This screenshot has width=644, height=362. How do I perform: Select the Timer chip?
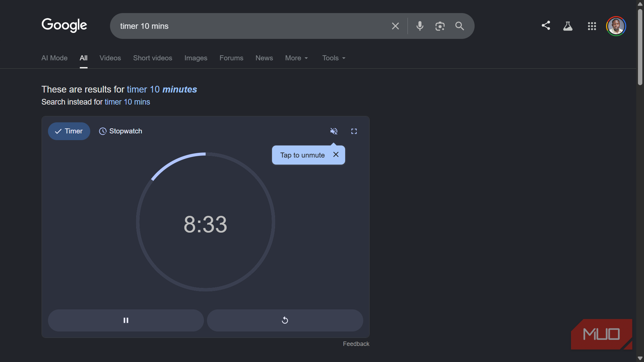[x=69, y=131]
